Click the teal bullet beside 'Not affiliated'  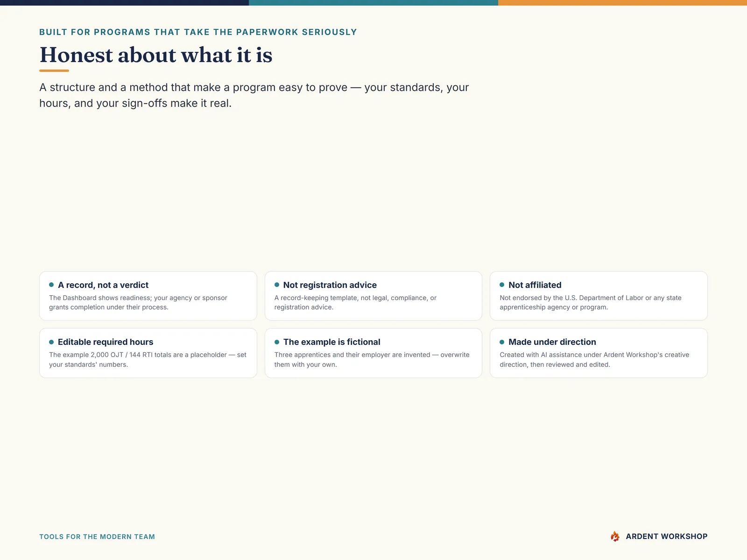tap(502, 285)
